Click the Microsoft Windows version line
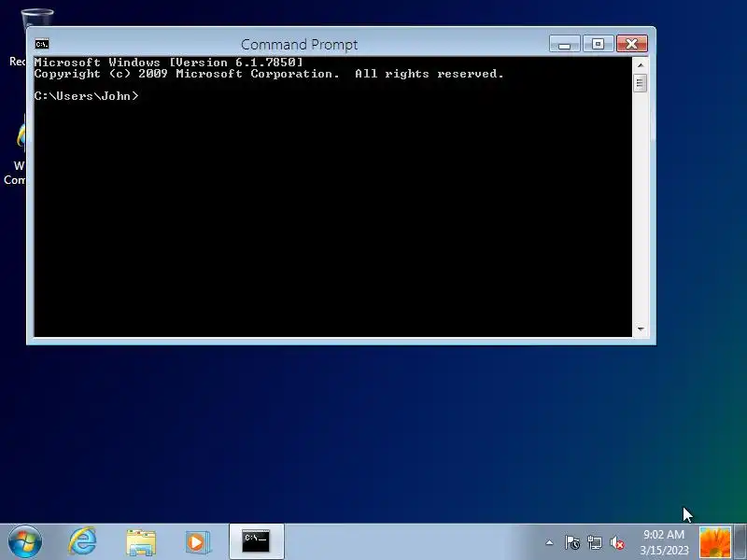 (169, 63)
